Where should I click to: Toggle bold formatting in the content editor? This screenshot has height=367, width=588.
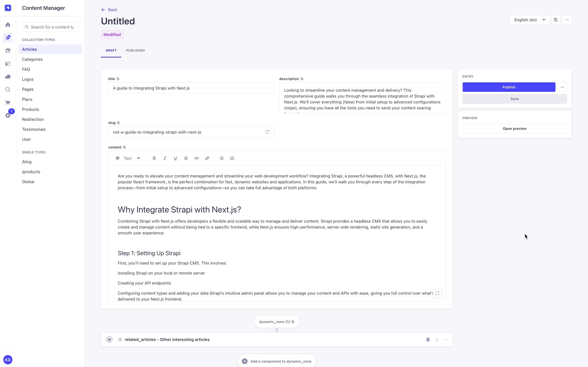point(154,158)
